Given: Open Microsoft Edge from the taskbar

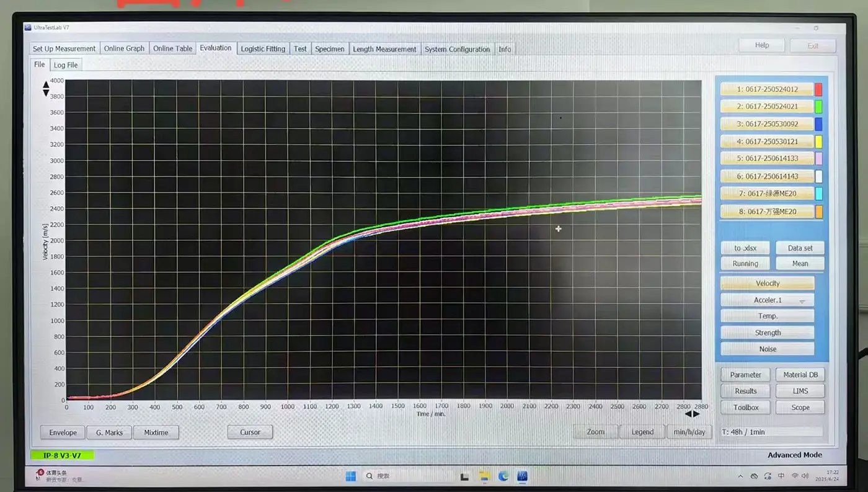Looking at the screenshot, I should (503, 476).
